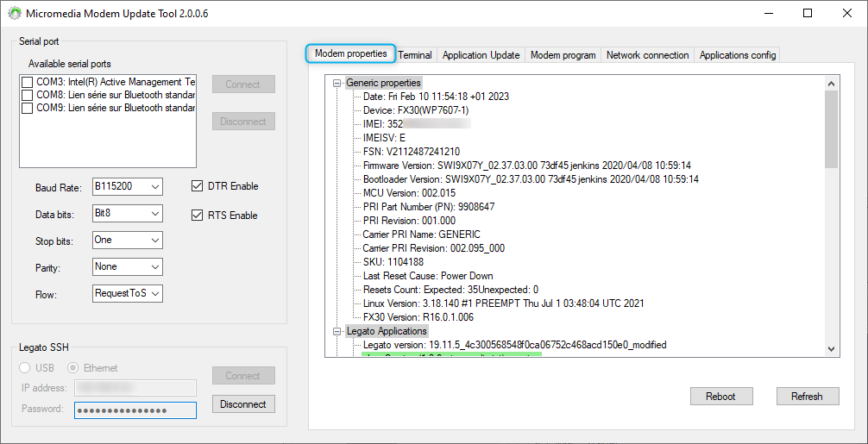This screenshot has width=868, height=444.
Task: Open the Application Update tab
Action: (x=481, y=55)
